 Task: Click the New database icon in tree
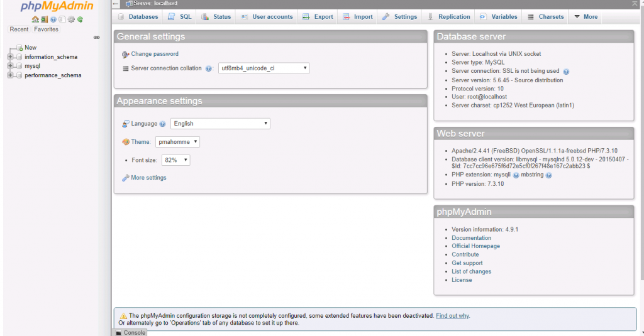tap(19, 48)
